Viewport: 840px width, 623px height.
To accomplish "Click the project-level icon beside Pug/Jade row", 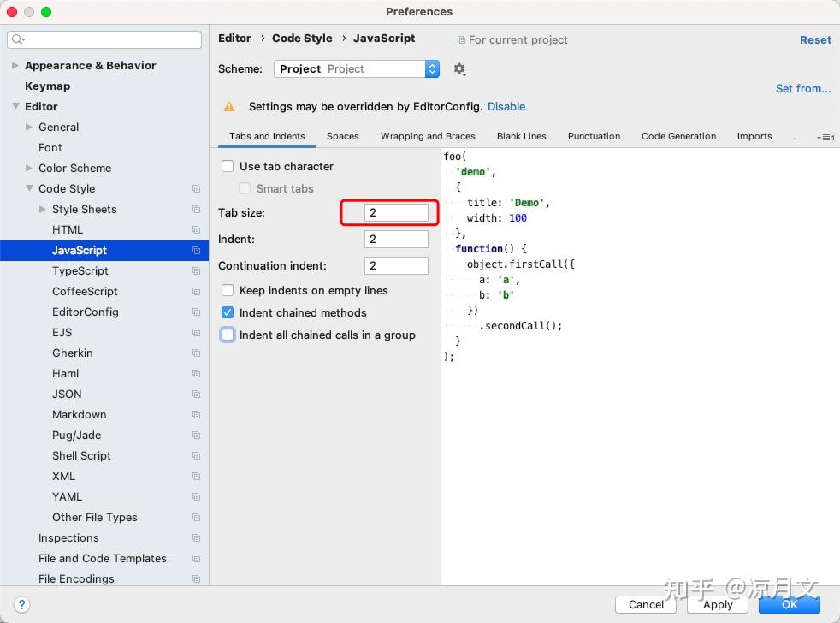I will click(196, 436).
